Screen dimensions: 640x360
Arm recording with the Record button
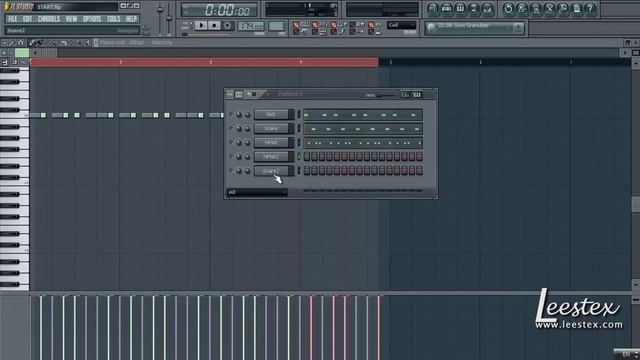point(227,25)
